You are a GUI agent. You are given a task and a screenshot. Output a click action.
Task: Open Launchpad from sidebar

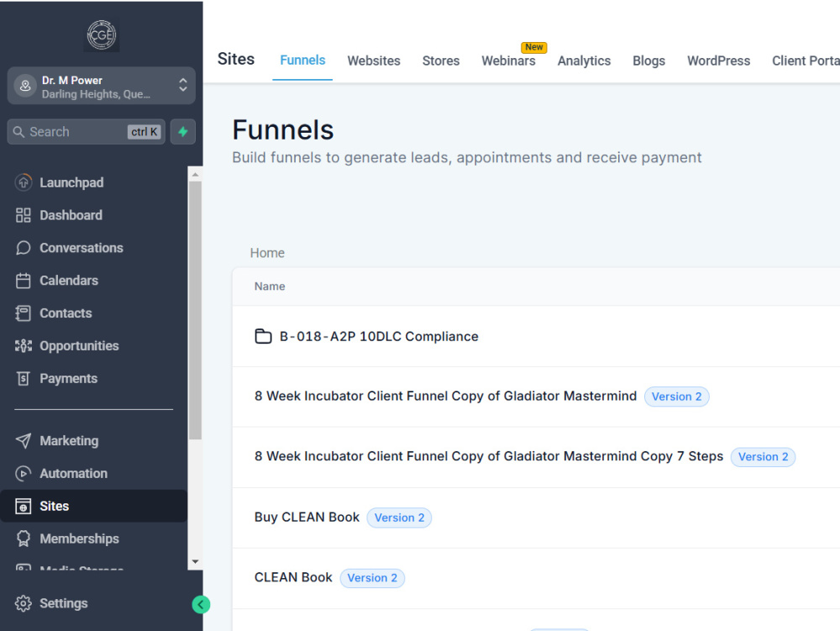click(71, 182)
